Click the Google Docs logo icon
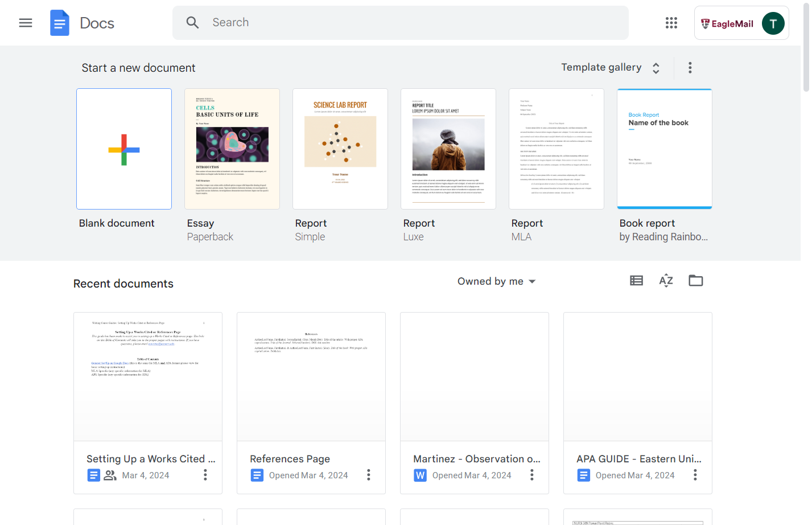The height and width of the screenshot is (525, 812). coord(60,23)
